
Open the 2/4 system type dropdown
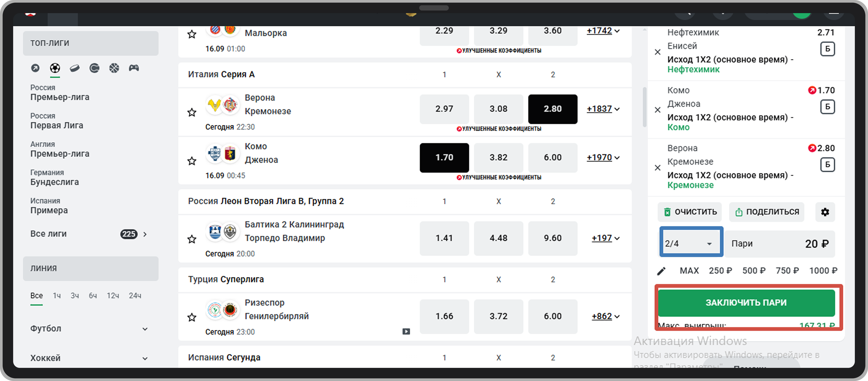[691, 243]
